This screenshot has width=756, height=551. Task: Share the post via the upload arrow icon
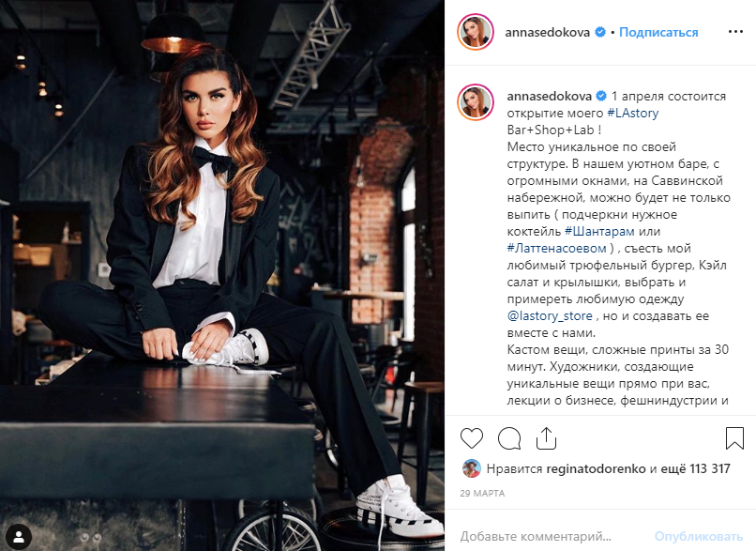click(x=546, y=438)
